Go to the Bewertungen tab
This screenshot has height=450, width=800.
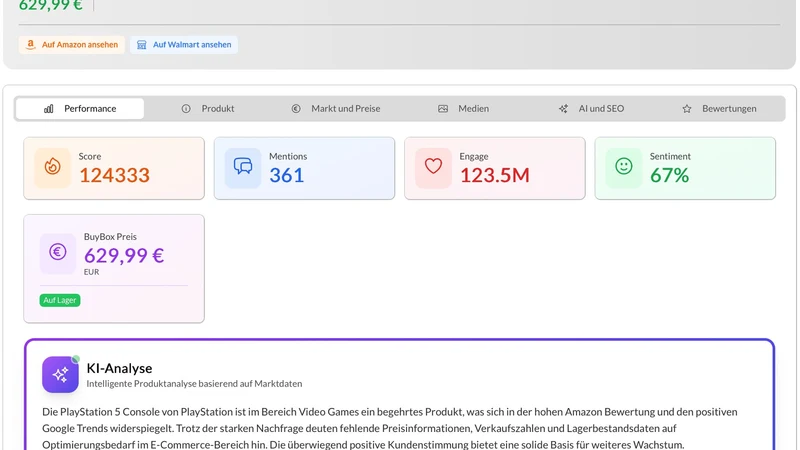(719, 109)
